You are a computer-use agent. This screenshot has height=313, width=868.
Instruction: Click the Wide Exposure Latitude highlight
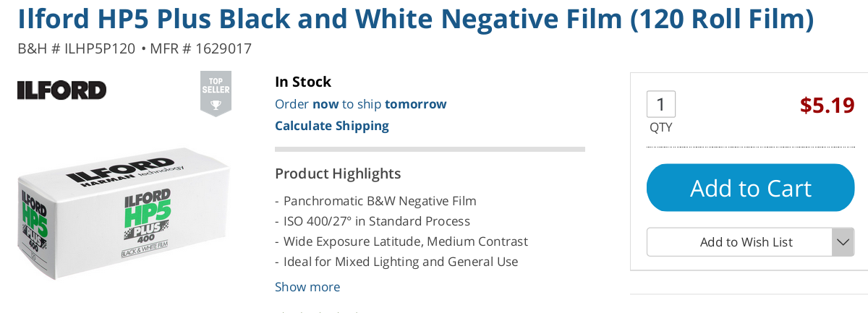405,241
